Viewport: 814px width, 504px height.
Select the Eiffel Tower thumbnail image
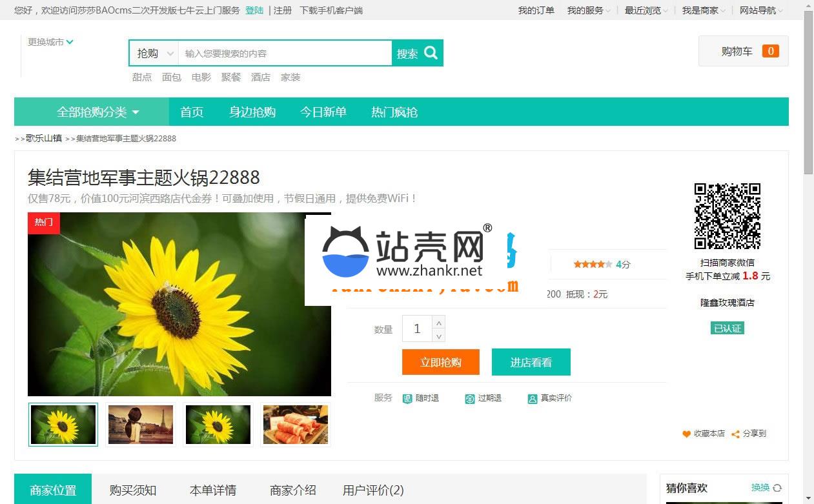point(141,425)
